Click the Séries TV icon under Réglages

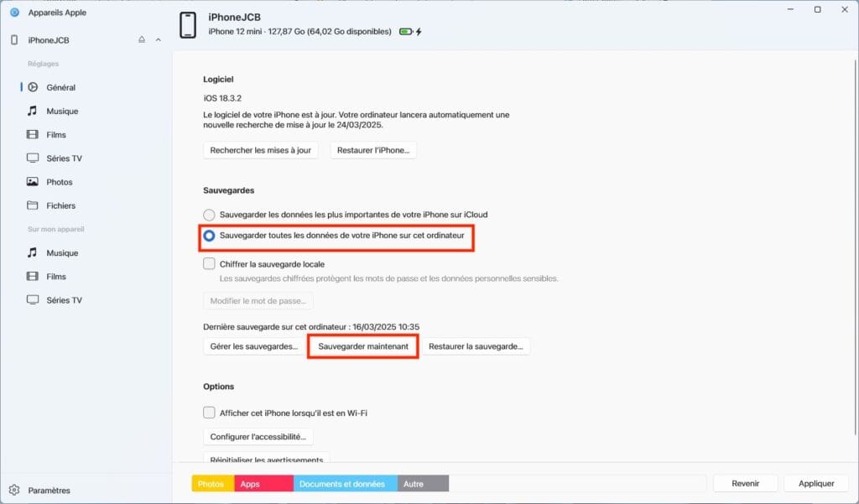coord(33,158)
